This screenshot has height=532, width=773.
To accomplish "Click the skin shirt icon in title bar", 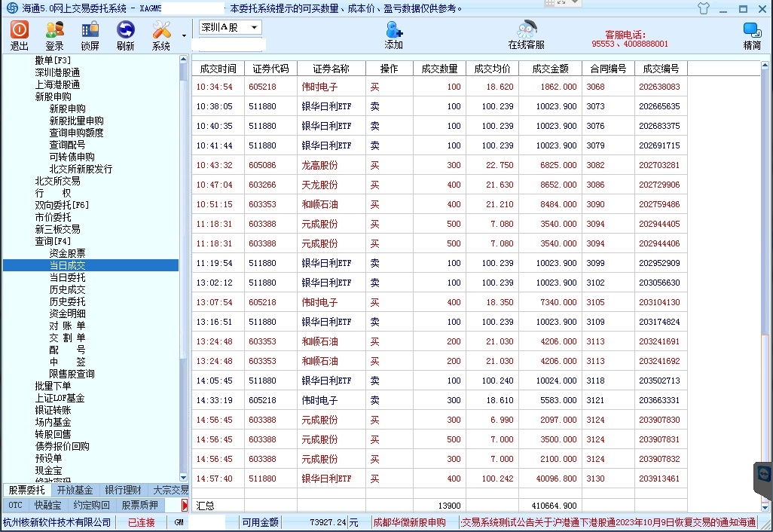I will (x=704, y=9).
